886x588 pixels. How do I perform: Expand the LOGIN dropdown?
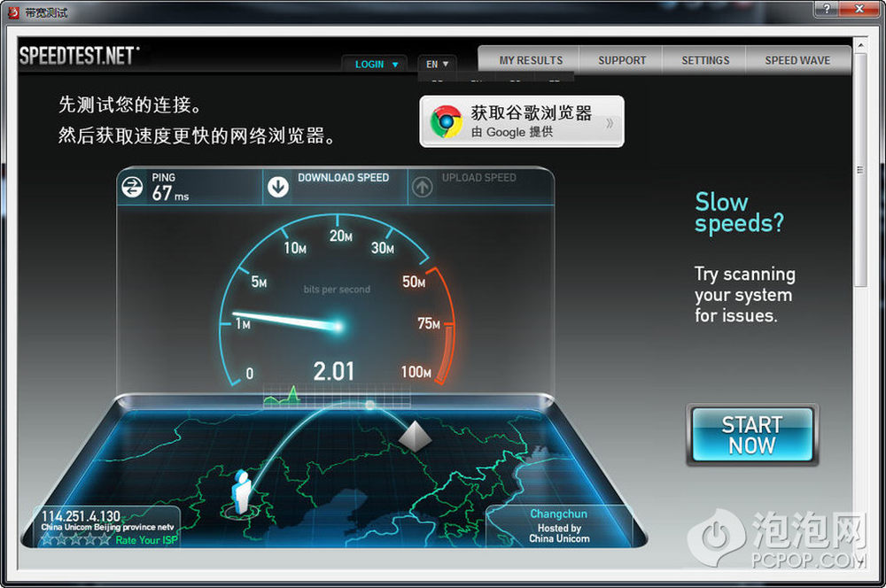pyautogui.click(x=375, y=64)
